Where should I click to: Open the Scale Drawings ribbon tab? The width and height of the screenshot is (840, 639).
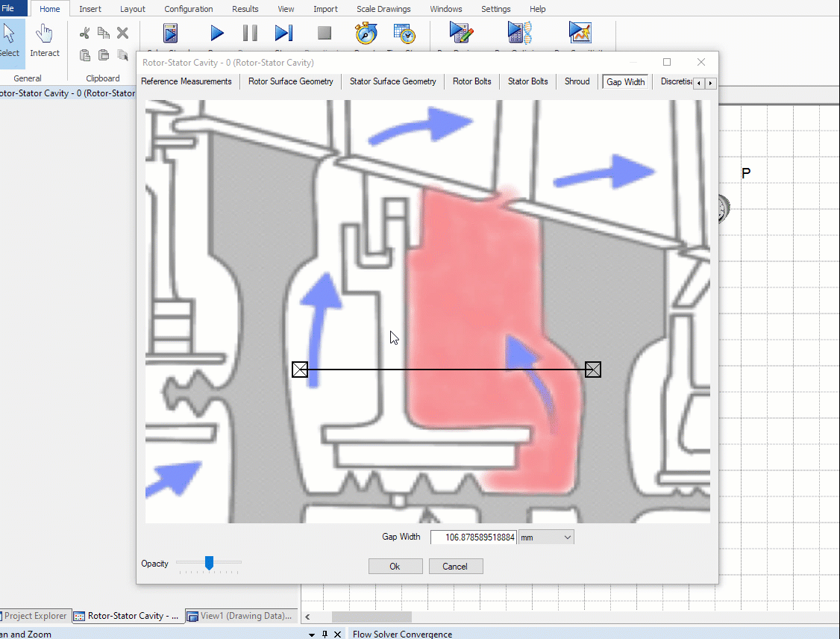click(383, 9)
